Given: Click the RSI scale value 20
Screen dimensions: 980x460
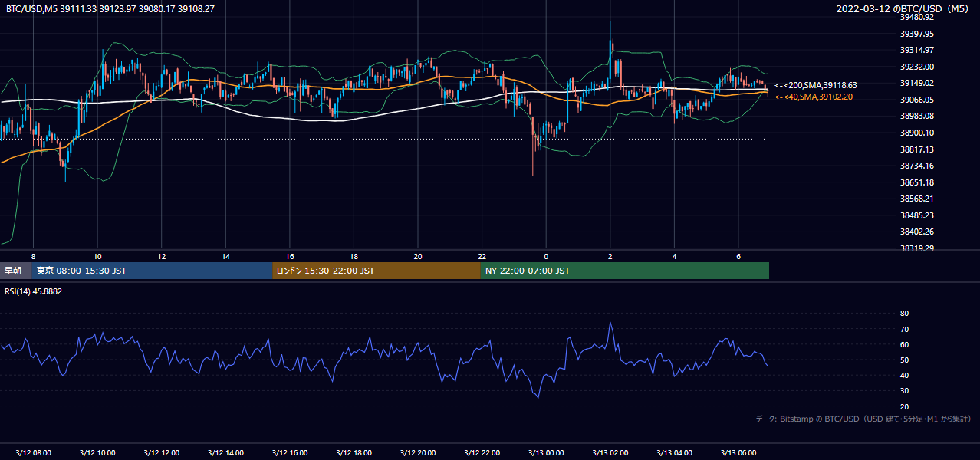Looking at the screenshot, I should (x=904, y=406).
